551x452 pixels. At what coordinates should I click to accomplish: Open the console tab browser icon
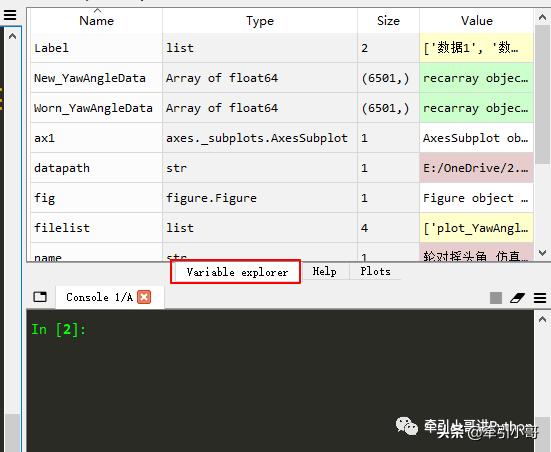pyautogui.click(x=40, y=297)
